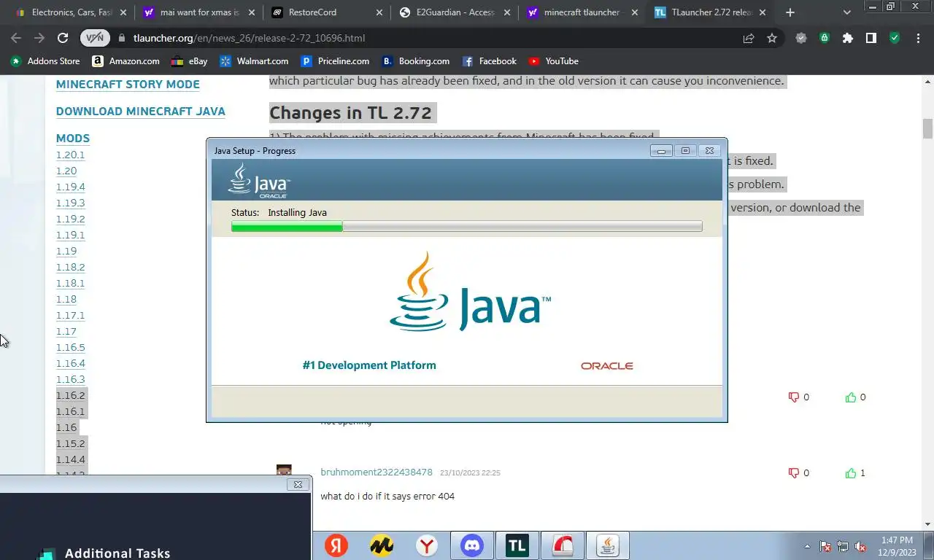Open the clock showing 1:47 PM
The image size is (934, 560).
click(x=897, y=546)
